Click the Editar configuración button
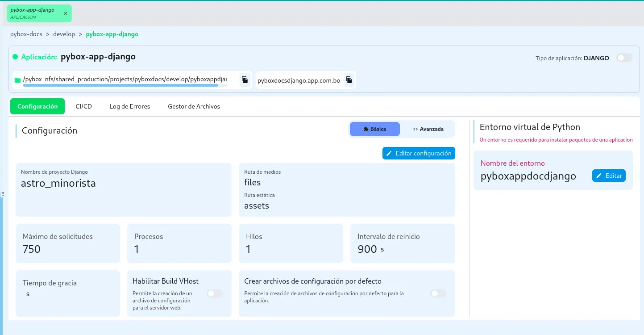644x335 pixels. (419, 153)
